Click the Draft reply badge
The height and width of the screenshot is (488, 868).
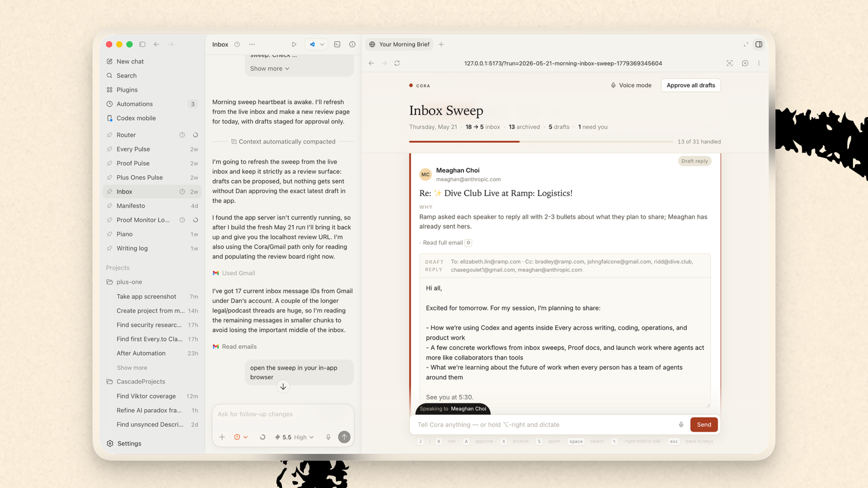coord(694,161)
